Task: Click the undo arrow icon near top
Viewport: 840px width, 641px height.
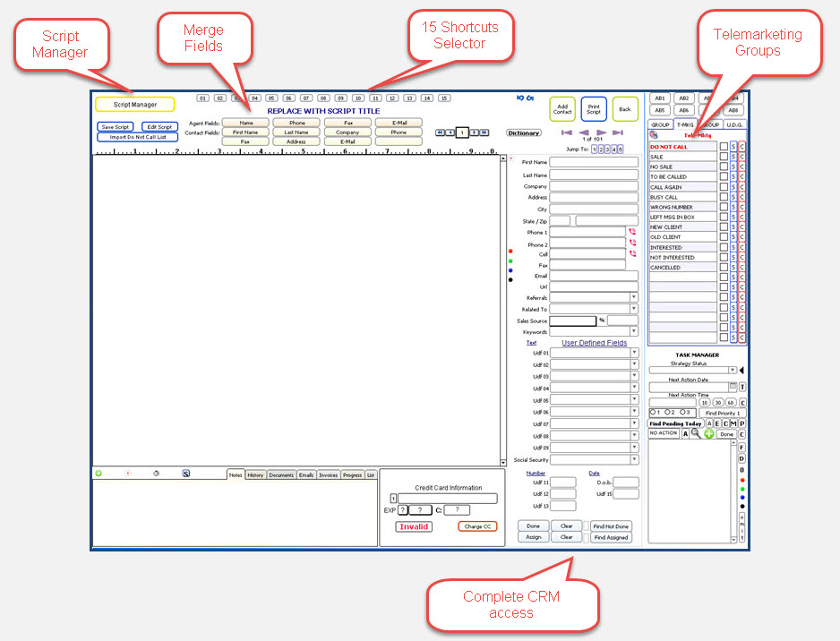Action: pyautogui.click(x=520, y=98)
